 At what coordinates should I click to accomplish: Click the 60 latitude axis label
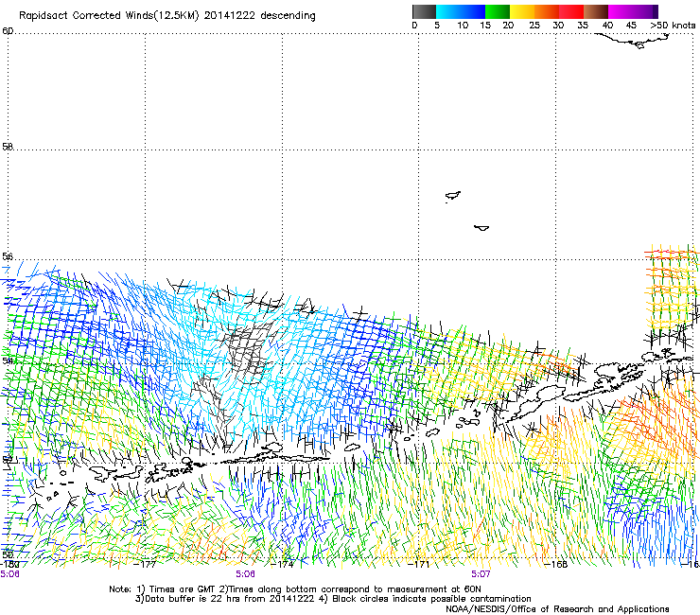click(x=8, y=31)
